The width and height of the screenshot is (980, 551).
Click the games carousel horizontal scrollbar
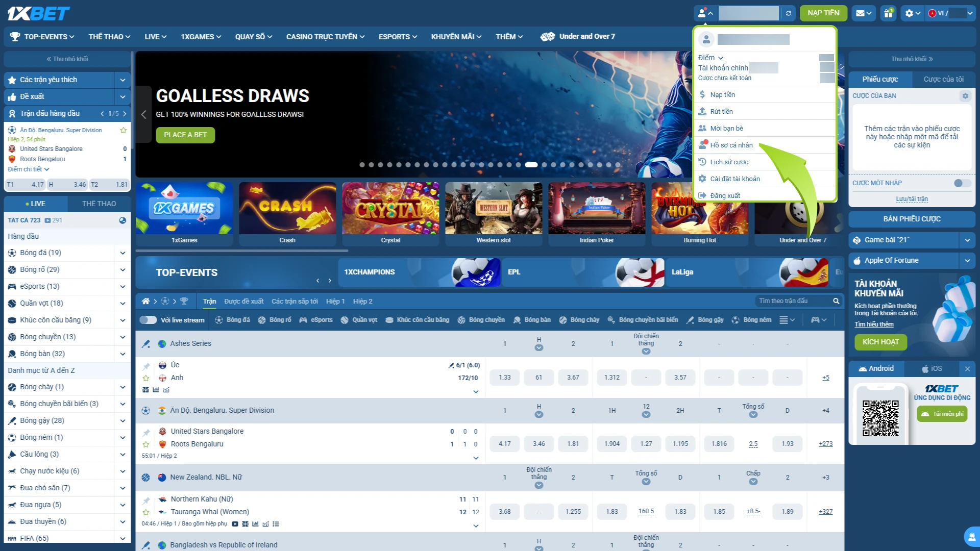(x=242, y=251)
